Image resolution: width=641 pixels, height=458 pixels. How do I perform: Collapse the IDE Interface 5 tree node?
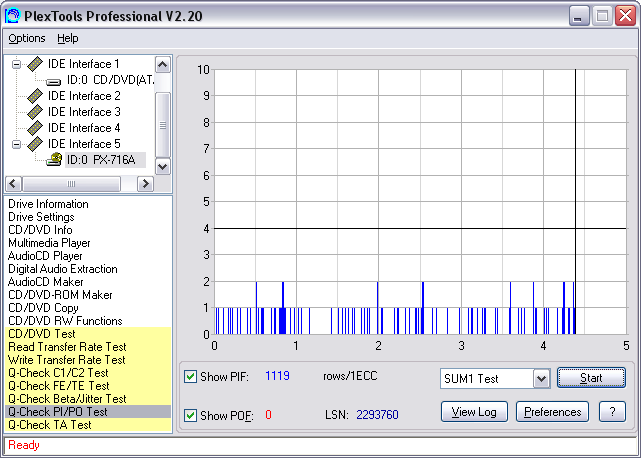(x=16, y=144)
